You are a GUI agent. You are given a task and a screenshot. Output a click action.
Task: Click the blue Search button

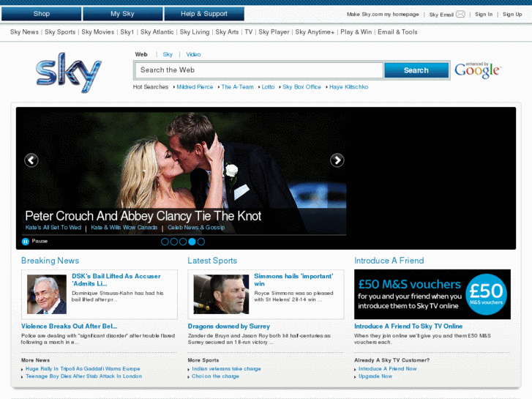416,70
